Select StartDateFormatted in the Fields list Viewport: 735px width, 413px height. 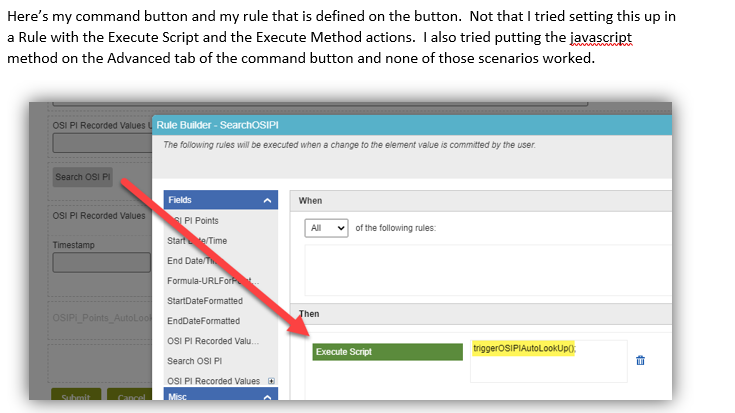(x=205, y=301)
